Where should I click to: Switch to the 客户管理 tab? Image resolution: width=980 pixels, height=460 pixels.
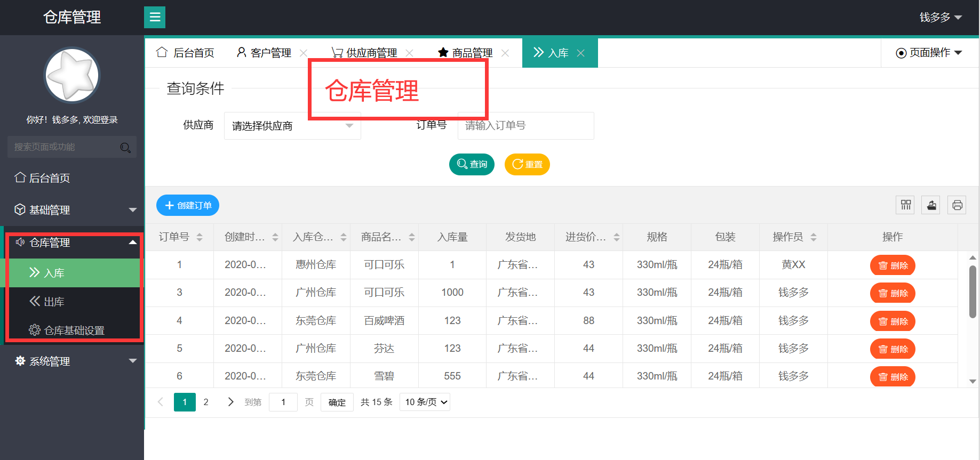[x=264, y=53]
